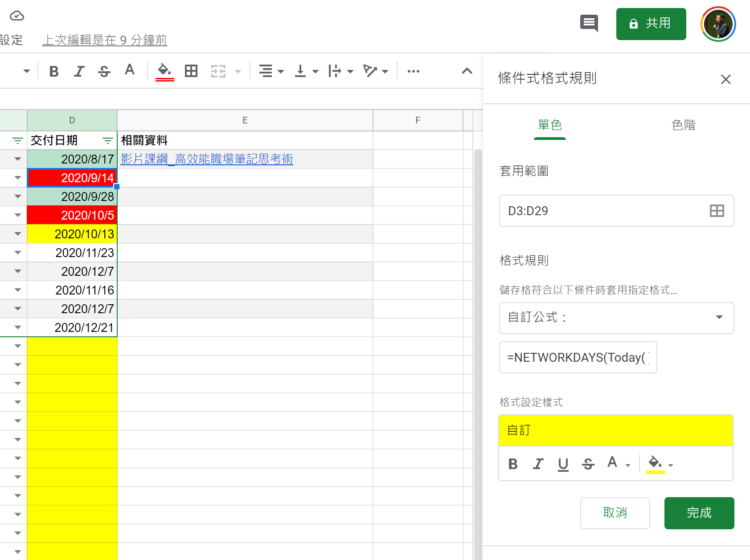Open fill color tool in toolbar
This screenshot has height=560, width=750.
tap(164, 71)
